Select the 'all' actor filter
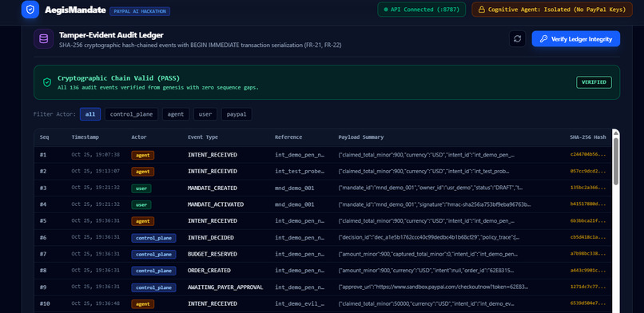The image size is (644, 313). pyautogui.click(x=90, y=114)
